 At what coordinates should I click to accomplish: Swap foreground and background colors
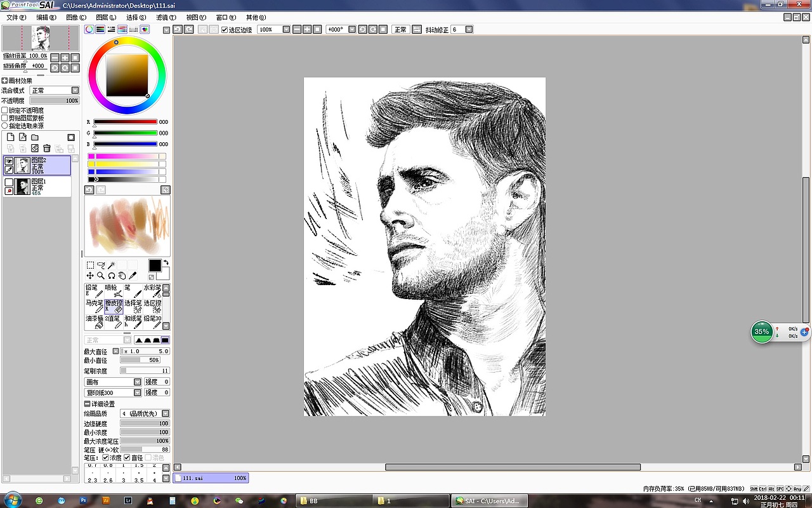click(166, 263)
